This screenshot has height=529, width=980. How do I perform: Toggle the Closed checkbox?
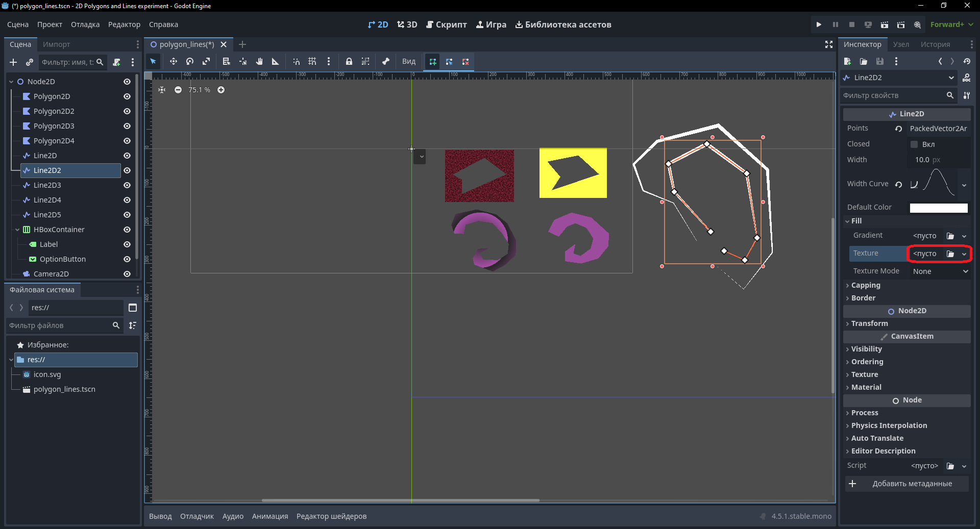coord(914,144)
